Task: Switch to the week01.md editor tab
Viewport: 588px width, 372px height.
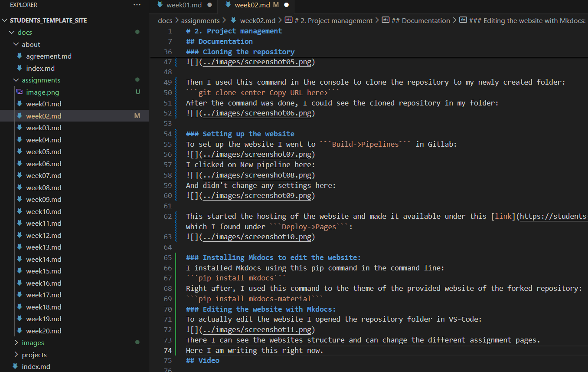Action: (185, 5)
